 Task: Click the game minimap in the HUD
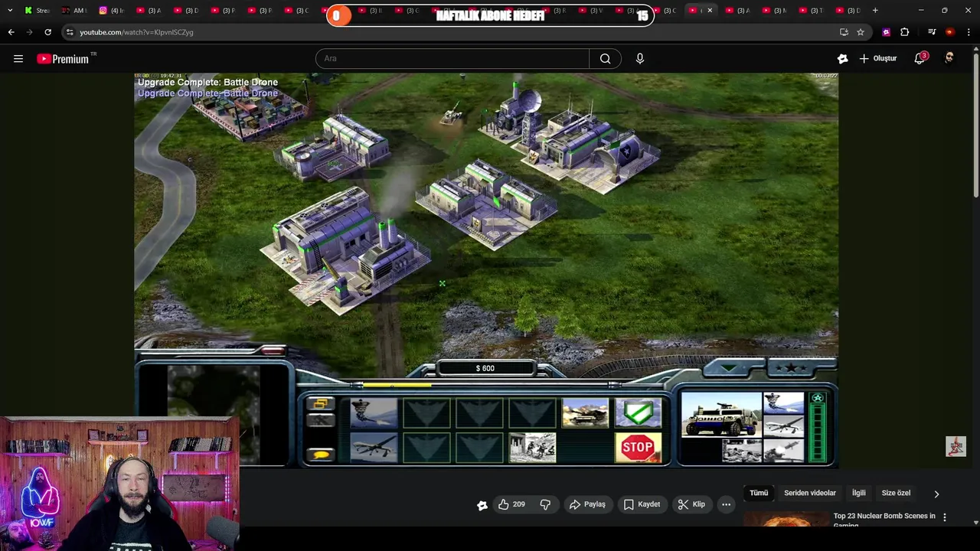tap(214, 414)
